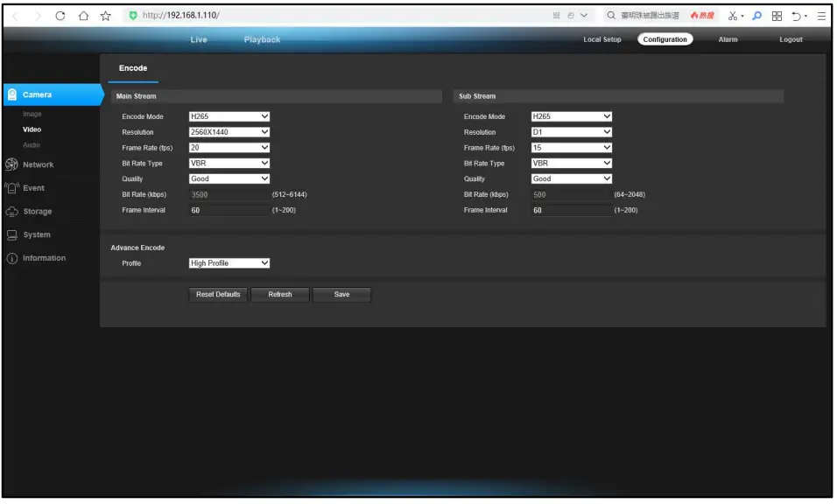Viewport: 837px width, 504px height.
Task: Click the Main Stream Bit Rate field
Action: tap(229, 194)
